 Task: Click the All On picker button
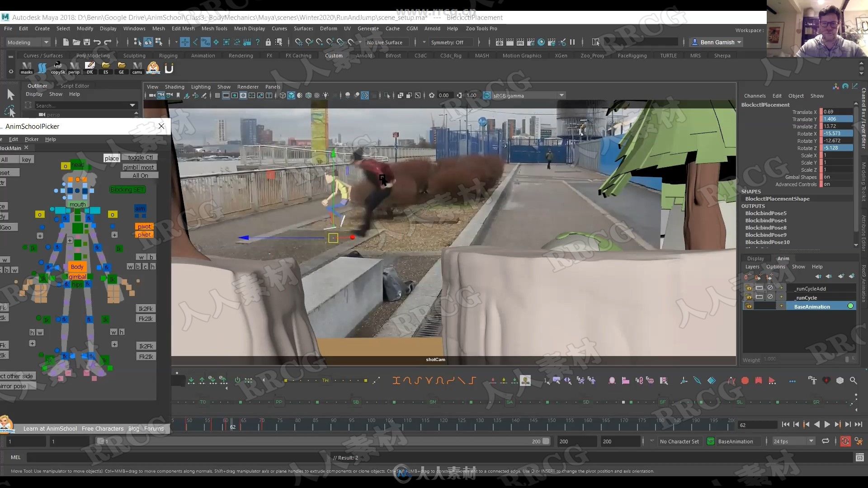click(x=140, y=175)
